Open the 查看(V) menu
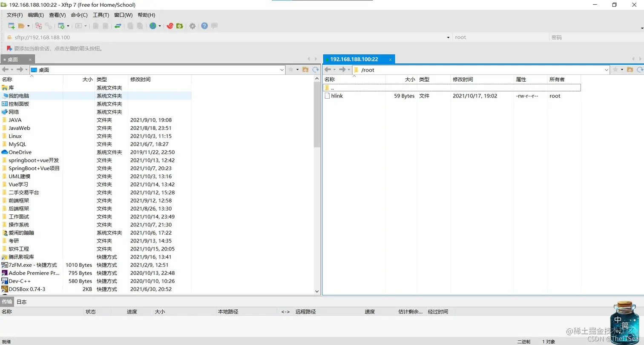 point(57,15)
